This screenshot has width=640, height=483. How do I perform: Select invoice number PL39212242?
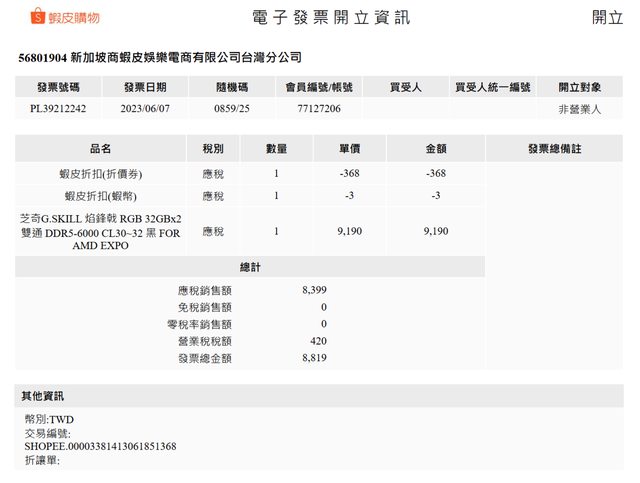[x=60, y=109]
